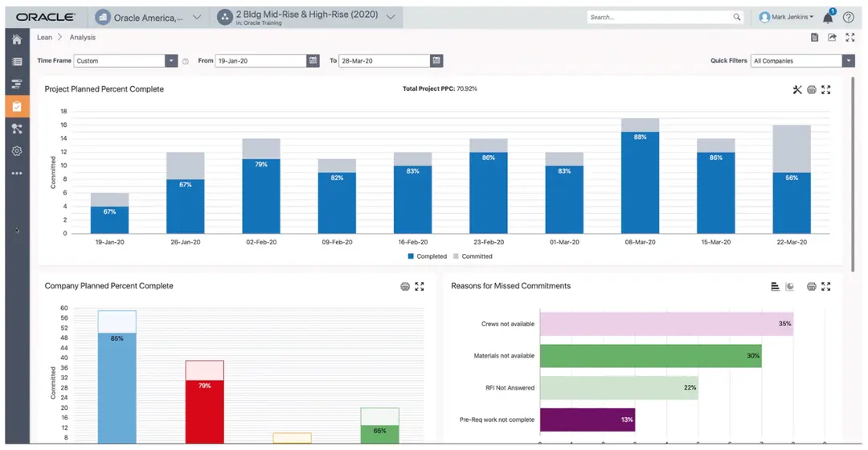Click the Total Project PPC 70.92% text
The width and height of the screenshot is (868, 450).
coord(440,88)
